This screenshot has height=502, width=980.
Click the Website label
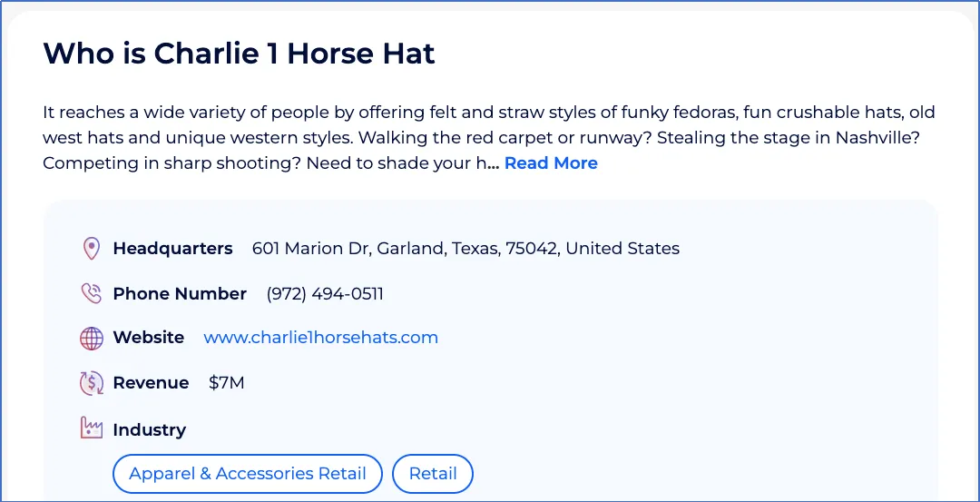(148, 338)
